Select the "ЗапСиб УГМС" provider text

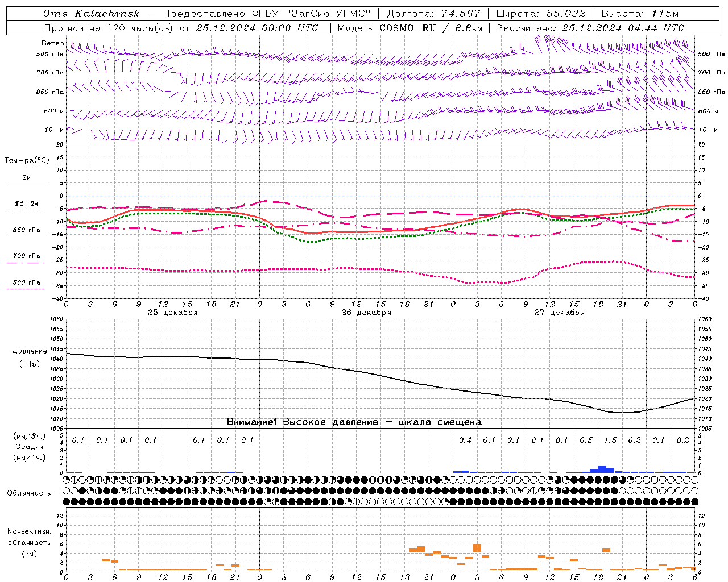(328, 14)
